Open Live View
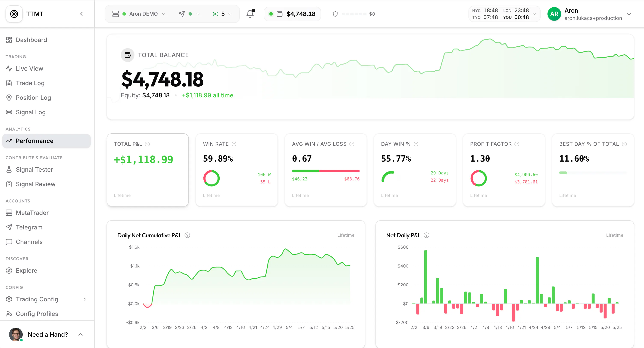Screen dimensions: 644x348 point(46,68)
